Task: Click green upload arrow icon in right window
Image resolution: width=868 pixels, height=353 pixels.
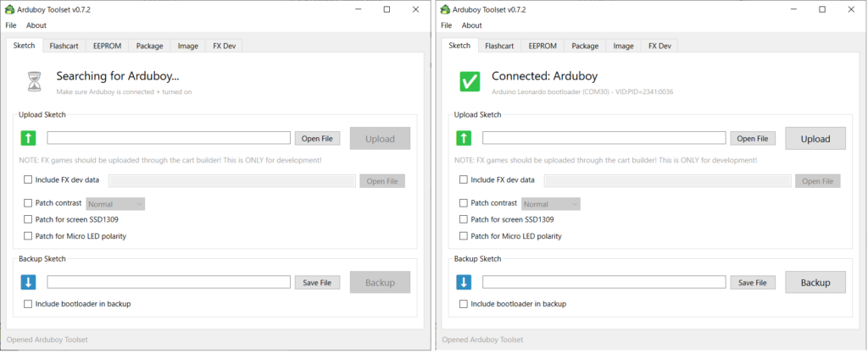Action: coord(464,138)
